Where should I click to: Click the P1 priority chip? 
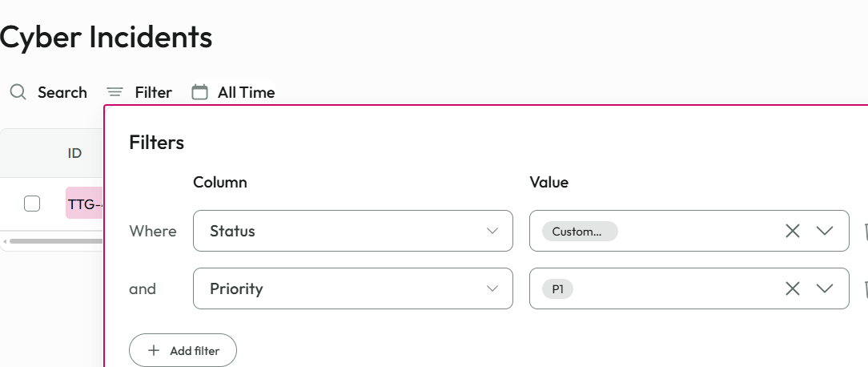[557, 288]
